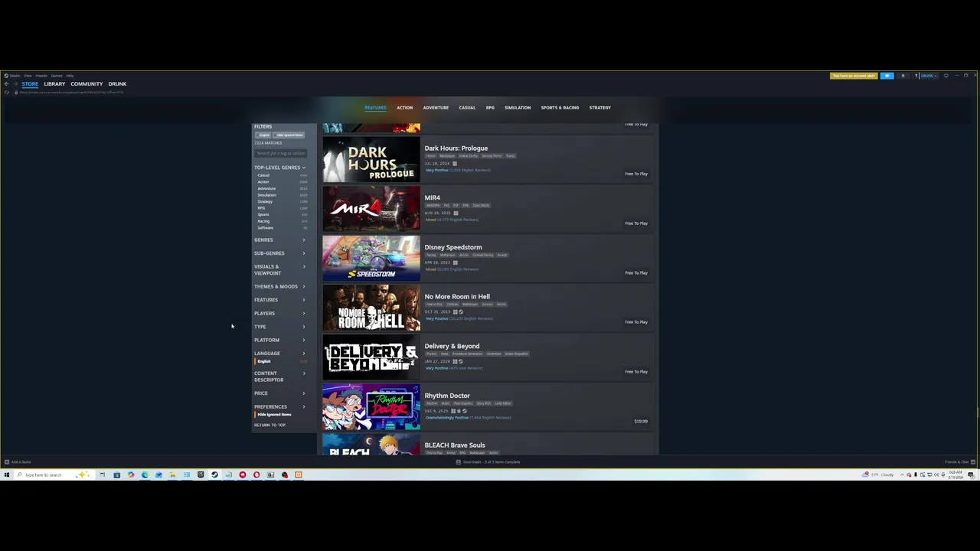This screenshot has height=551, width=980.
Task: Expand the THEMES & MOODS filter section
Action: 279,286
